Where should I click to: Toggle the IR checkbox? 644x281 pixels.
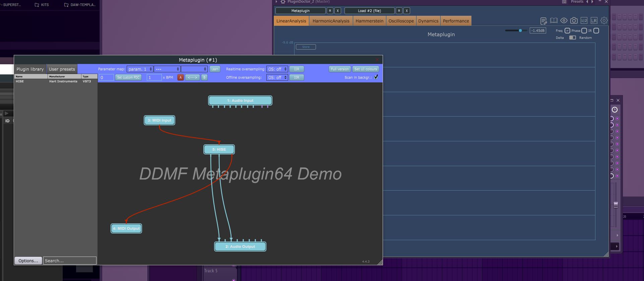pyautogui.click(x=596, y=30)
